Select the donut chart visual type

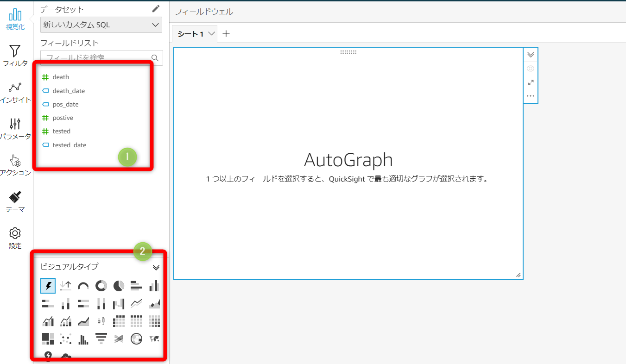101,286
